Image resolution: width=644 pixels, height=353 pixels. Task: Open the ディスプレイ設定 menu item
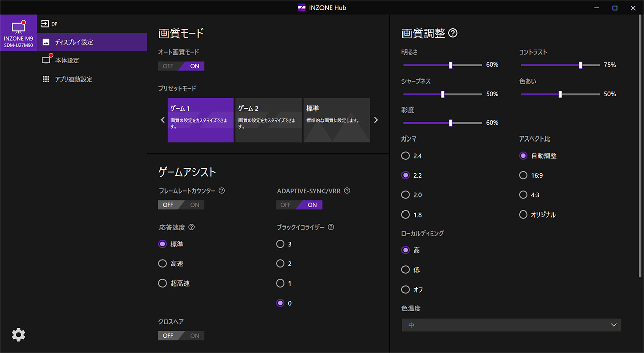pyautogui.click(x=92, y=42)
